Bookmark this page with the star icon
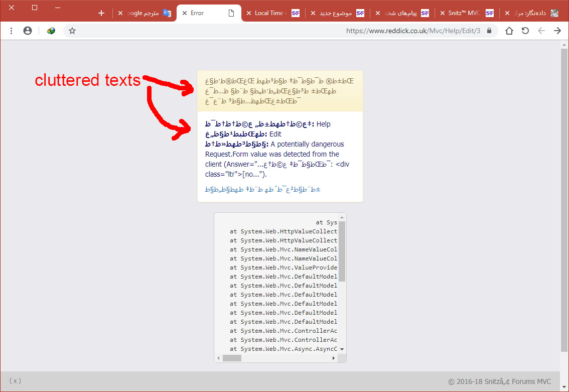Image resolution: width=569 pixels, height=392 pixels. click(72, 31)
